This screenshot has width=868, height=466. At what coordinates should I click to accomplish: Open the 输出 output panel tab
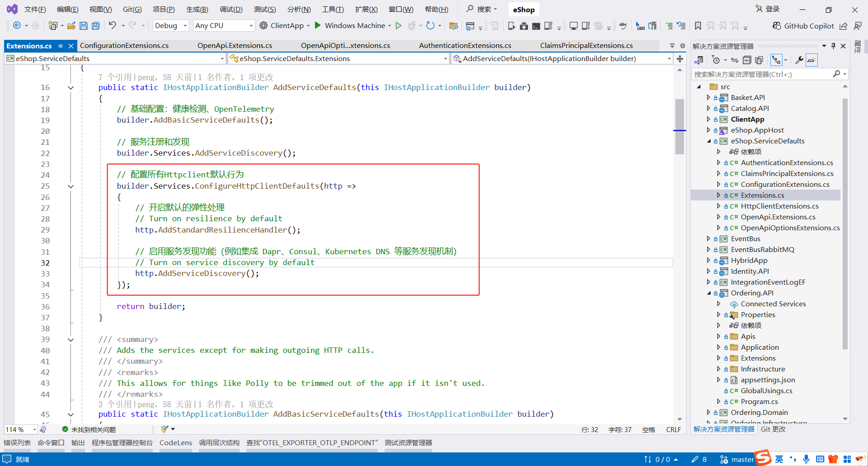coord(78,443)
